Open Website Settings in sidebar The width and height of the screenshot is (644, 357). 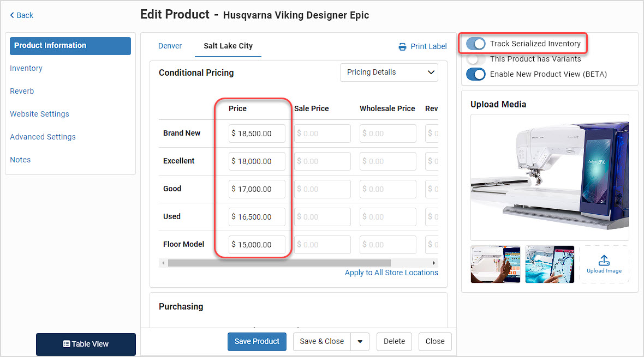(x=39, y=114)
